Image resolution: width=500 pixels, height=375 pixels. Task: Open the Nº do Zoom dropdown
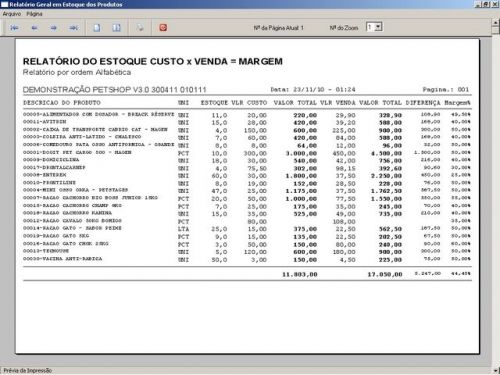pos(378,27)
